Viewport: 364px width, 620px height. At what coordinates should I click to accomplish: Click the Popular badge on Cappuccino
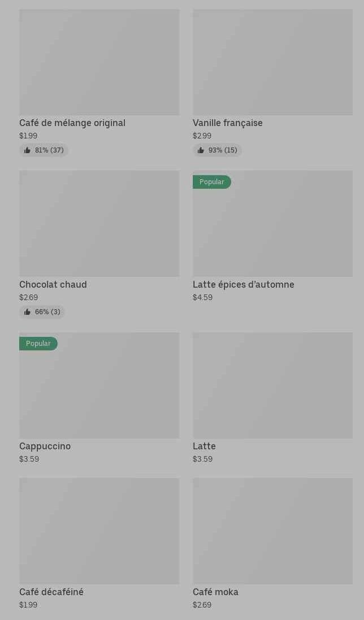(x=38, y=344)
